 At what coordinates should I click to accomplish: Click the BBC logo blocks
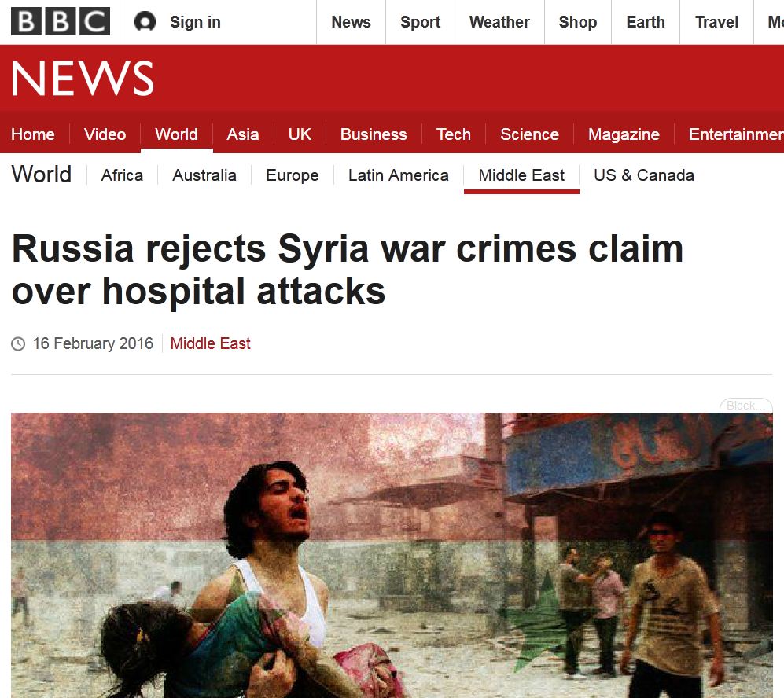(x=61, y=21)
